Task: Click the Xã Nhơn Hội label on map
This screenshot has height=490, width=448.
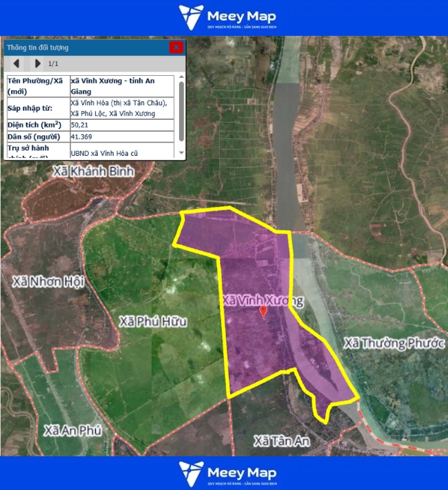Action: point(48,281)
